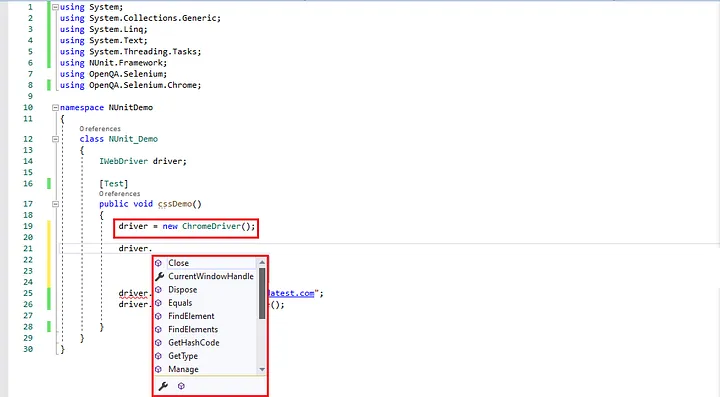Click 'using OpenQA.Selenium.Chrome;' line
The image size is (720, 397).
(x=130, y=85)
